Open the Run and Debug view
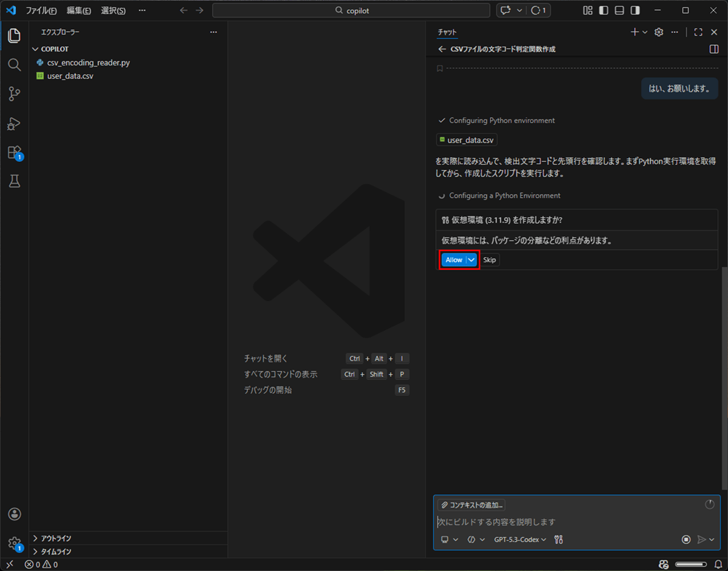 tap(15, 124)
